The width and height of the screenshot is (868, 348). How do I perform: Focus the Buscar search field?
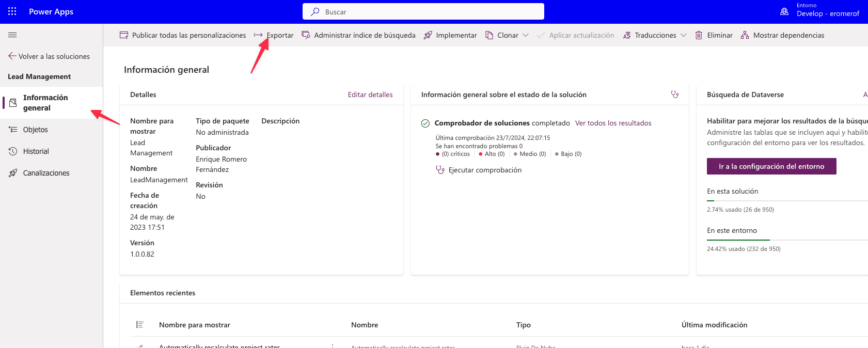423,11
